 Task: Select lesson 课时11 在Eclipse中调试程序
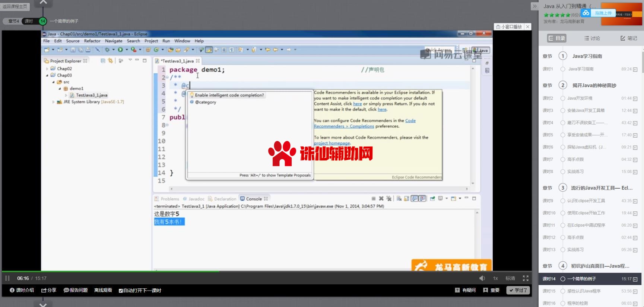(x=590, y=226)
